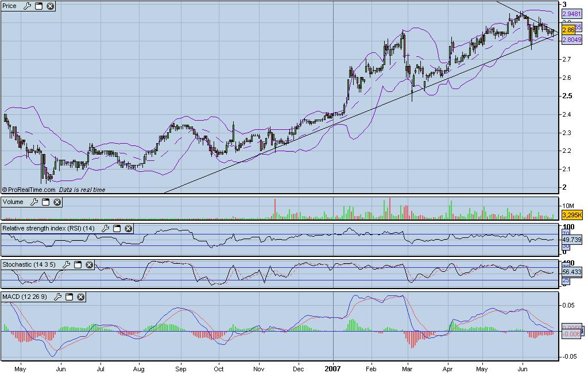Open Stochastic (14 3 5) wrench settings
Viewport: 588px width, 373px height.
pos(67,264)
